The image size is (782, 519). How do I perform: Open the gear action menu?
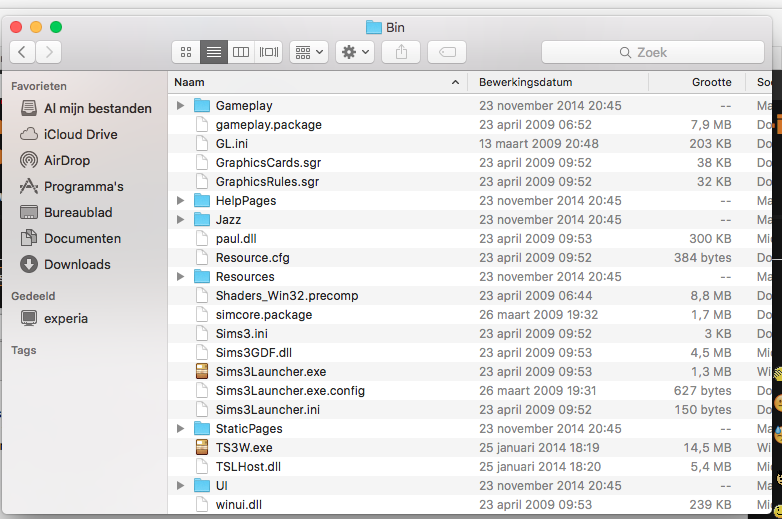click(355, 52)
